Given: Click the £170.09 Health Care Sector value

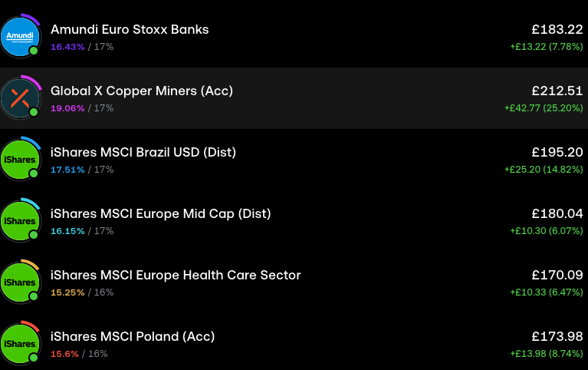Looking at the screenshot, I should pyautogui.click(x=557, y=275).
